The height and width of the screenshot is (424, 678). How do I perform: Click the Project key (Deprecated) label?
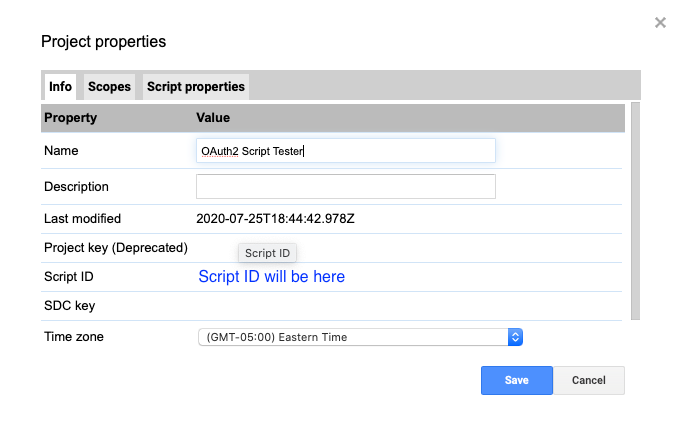click(x=116, y=248)
